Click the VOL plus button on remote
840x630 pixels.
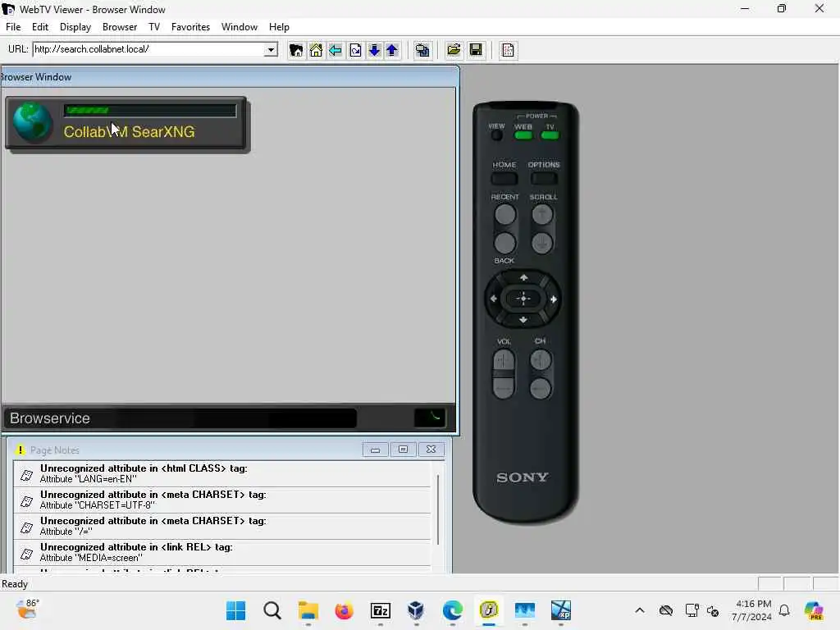[x=504, y=361]
